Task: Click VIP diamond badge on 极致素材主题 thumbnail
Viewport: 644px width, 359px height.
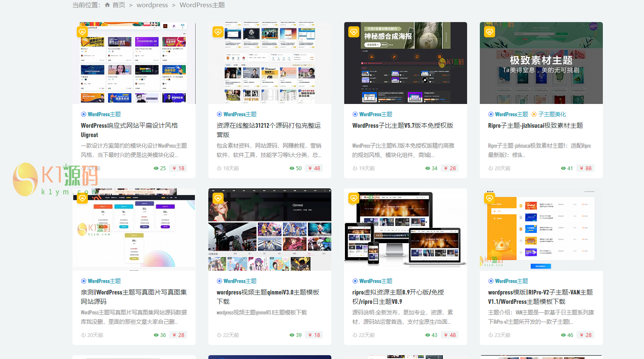Action: 490,32
